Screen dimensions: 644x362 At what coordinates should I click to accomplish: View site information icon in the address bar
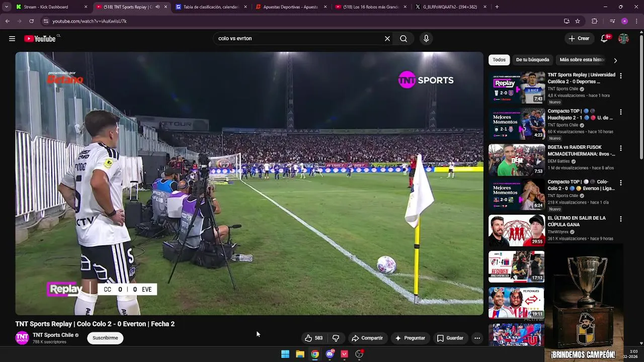[46, 21]
